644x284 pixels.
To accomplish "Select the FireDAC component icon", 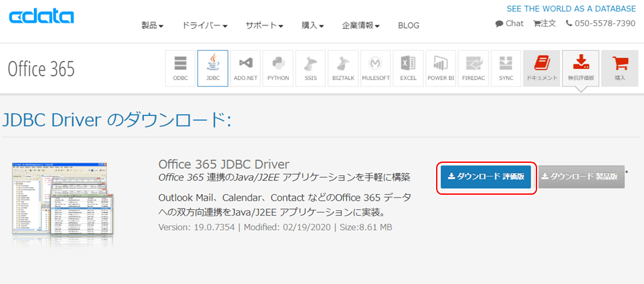I will (474, 68).
